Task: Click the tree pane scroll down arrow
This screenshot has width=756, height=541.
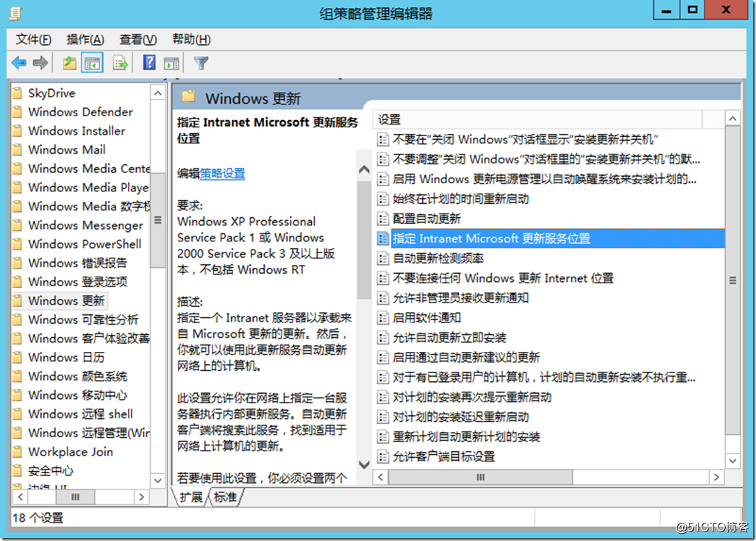Action: click(157, 480)
